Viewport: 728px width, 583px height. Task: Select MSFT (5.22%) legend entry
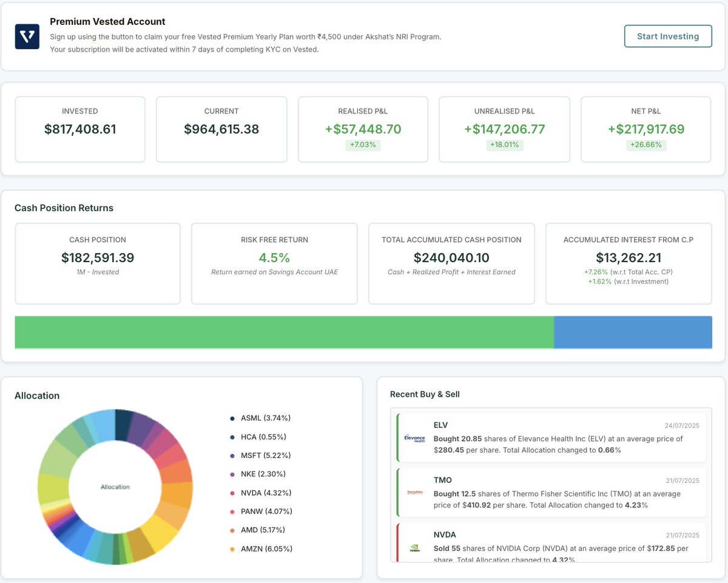pyautogui.click(x=260, y=456)
